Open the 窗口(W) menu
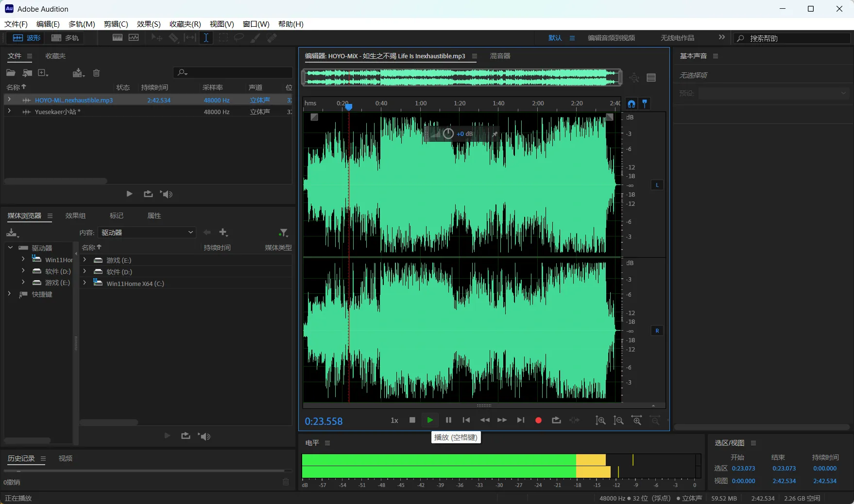The width and height of the screenshot is (854, 504). tap(256, 24)
